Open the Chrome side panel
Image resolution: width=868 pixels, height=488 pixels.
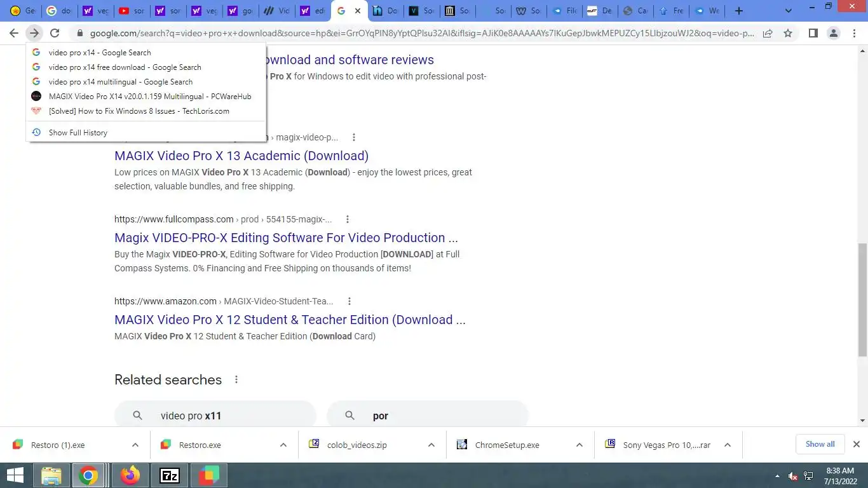coord(813,33)
